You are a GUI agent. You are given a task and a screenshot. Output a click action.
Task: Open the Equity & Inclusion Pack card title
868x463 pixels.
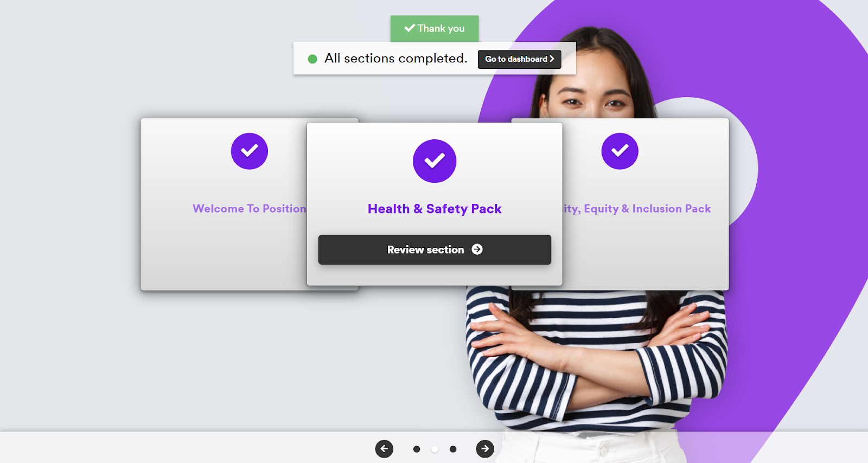pyautogui.click(x=636, y=209)
